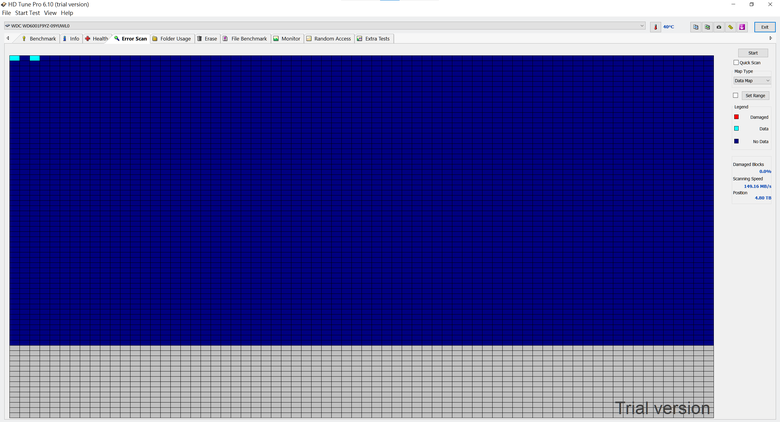Viewport: 780px width, 422px height.
Task: Click the Exit button
Action: pyautogui.click(x=765, y=27)
